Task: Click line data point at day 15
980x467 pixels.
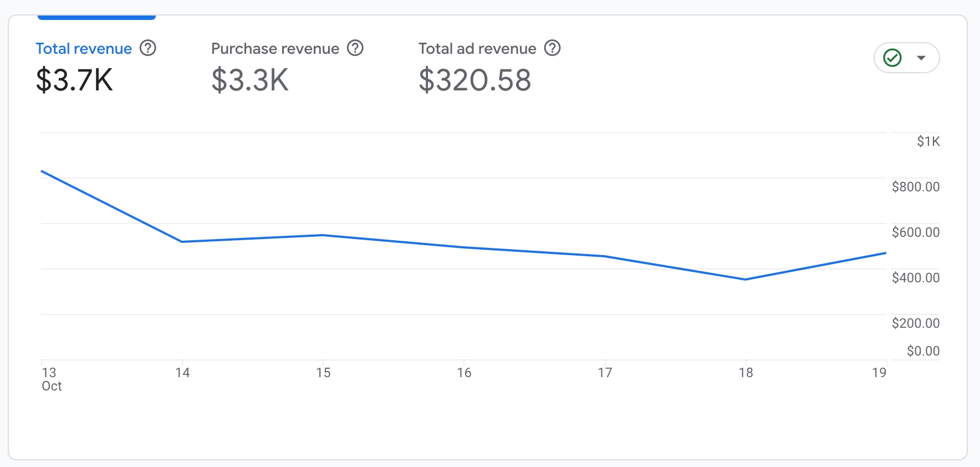Action: [x=323, y=235]
